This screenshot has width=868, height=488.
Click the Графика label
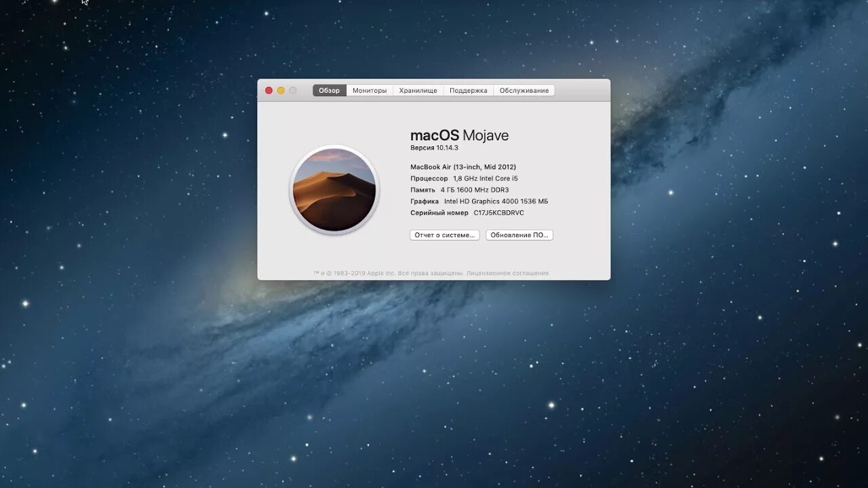point(425,201)
